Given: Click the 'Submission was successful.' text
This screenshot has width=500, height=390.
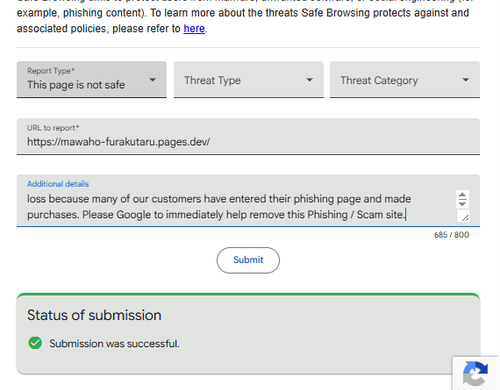Looking at the screenshot, I should [x=114, y=343].
